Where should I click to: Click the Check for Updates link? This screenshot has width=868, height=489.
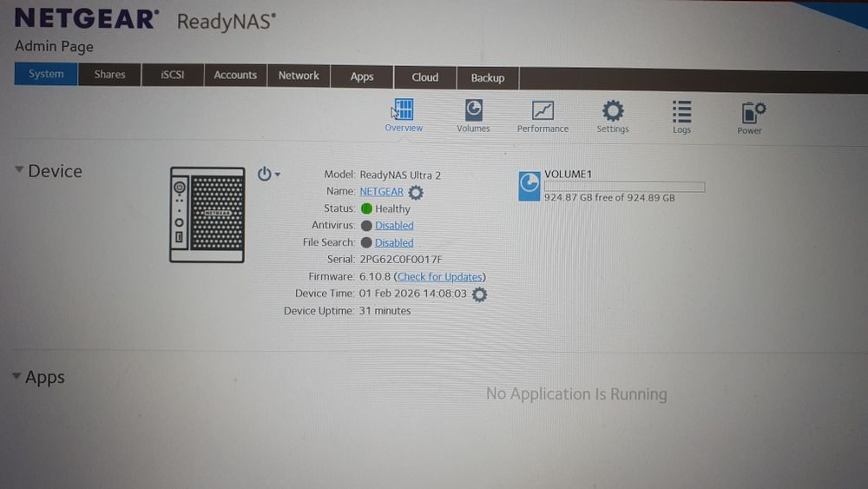pyautogui.click(x=439, y=276)
